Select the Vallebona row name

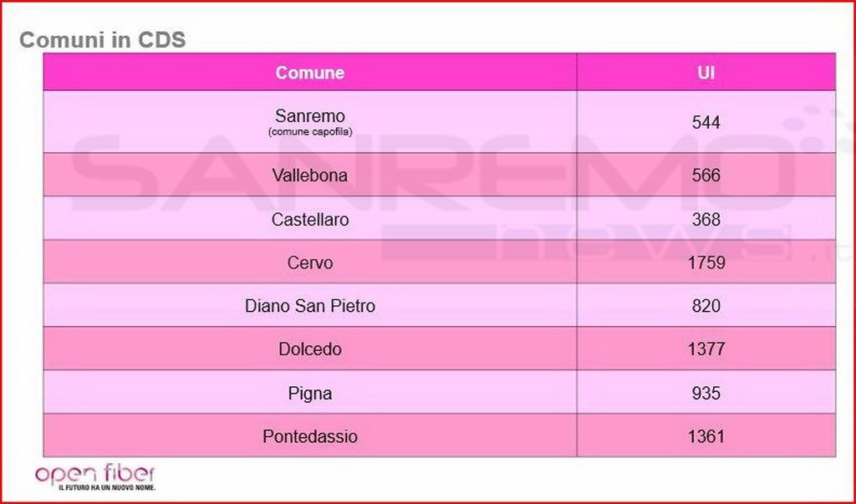[x=310, y=176]
